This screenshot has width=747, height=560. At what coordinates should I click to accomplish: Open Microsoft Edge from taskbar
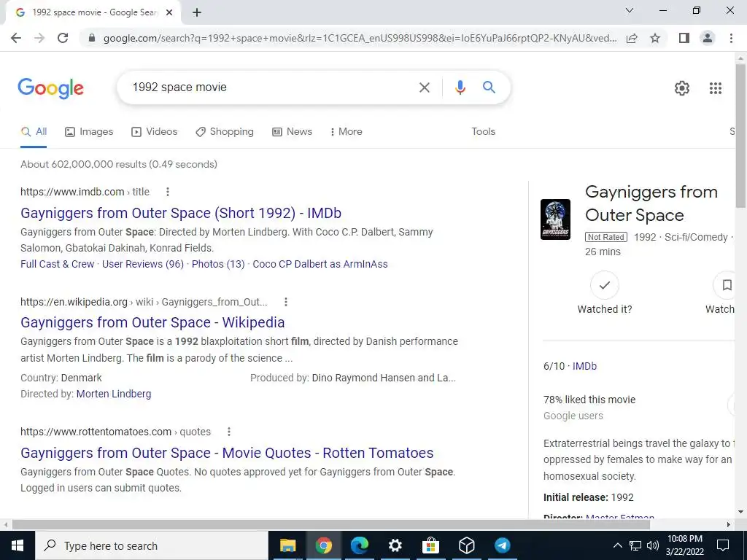click(359, 545)
